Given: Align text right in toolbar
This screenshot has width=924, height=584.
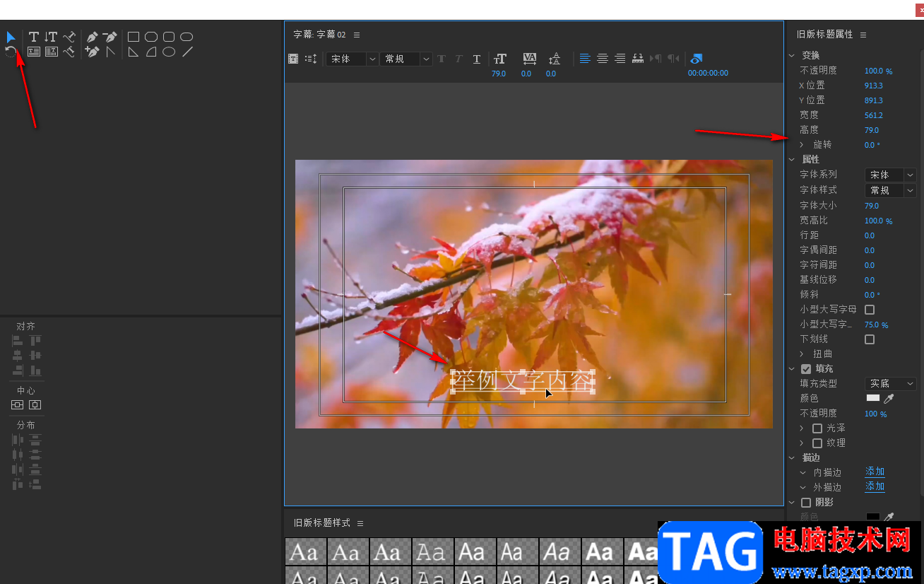Looking at the screenshot, I should coord(620,59).
